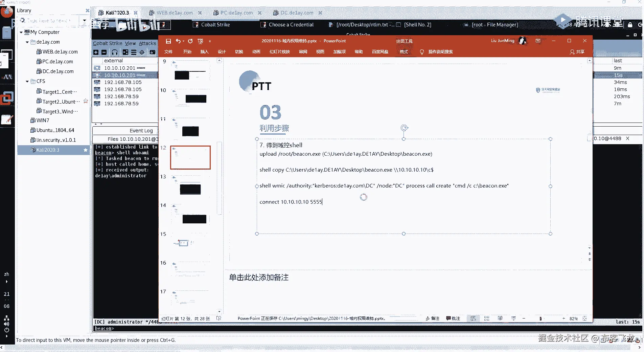Screen dimensions: 644x352
Task: Open Cobalt Strike credentials toolbar icon
Action: pyautogui.click(x=153, y=52)
